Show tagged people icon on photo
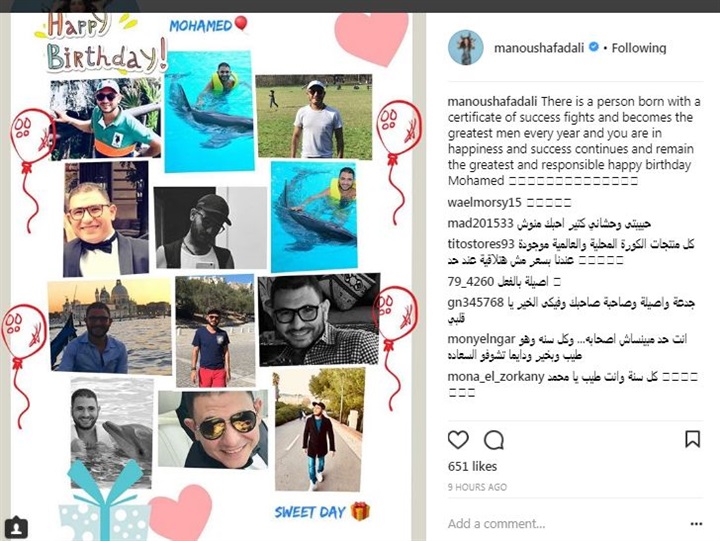720x541 pixels. coord(16,528)
